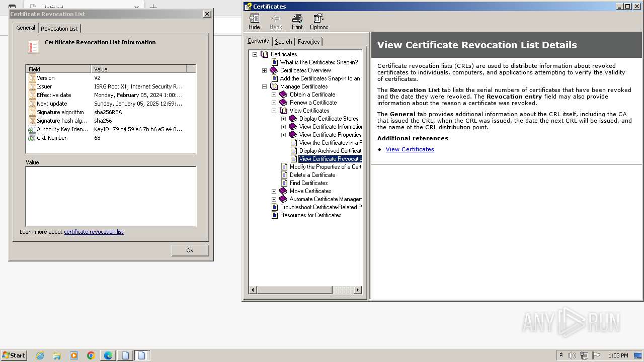Open Modify the Properties of a Certificate topic
This screenshot has height=362, width=644.
tap(326, 167)
